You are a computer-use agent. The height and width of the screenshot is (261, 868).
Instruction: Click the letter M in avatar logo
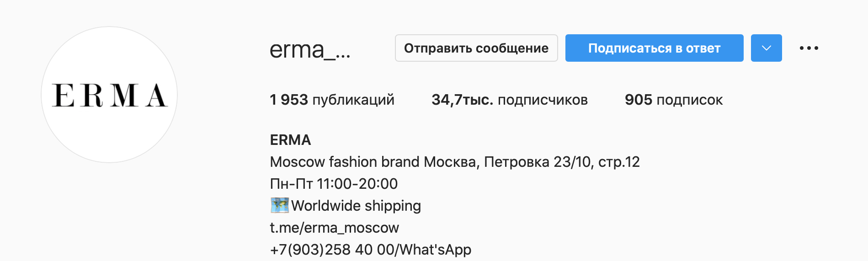(125, 96)
